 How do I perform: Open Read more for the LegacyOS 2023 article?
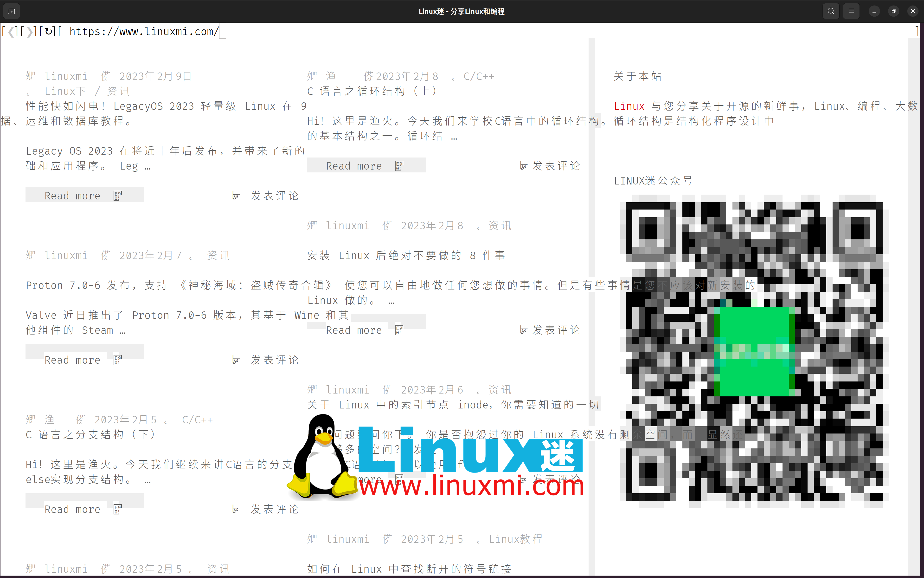(72, 196)
